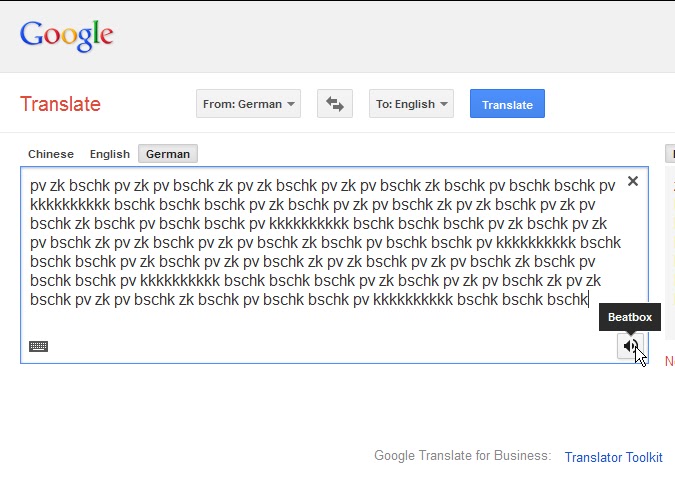Swap the source and target languages
675x500 pixels.
(x=334, y=104)
